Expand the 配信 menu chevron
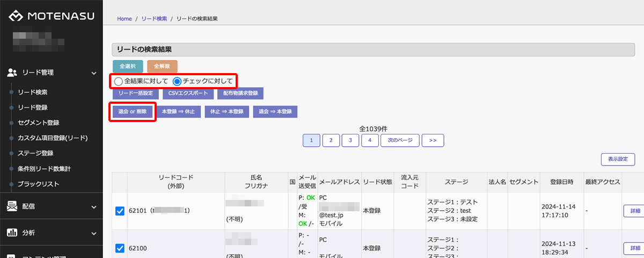 point(93,206)
